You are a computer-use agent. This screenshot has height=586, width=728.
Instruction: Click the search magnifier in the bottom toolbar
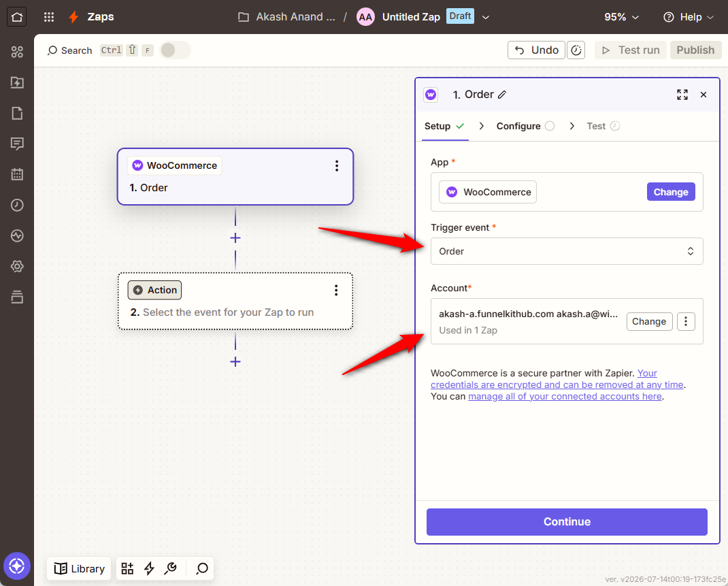tap(202, 568)
